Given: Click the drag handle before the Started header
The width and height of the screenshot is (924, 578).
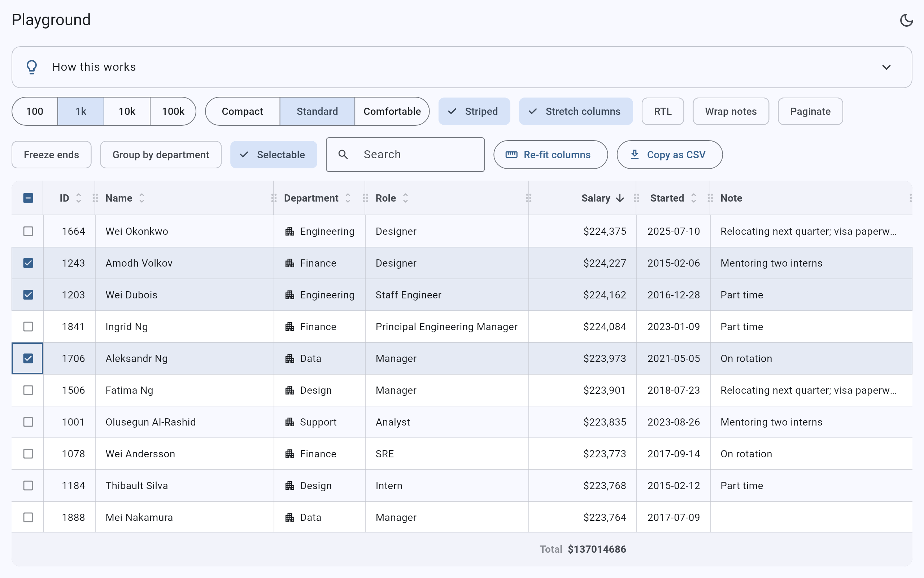Looking at the screenshot, I should [636, 198].
